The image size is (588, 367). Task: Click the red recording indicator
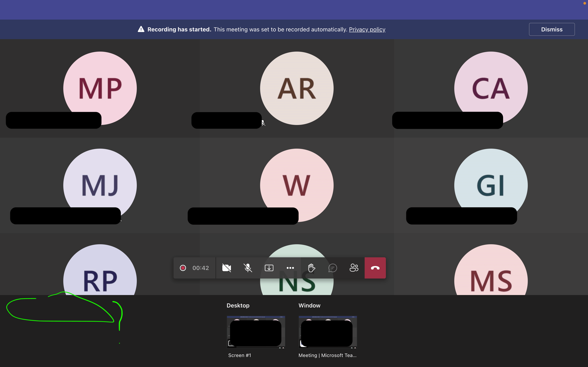(x=183, y=268)
